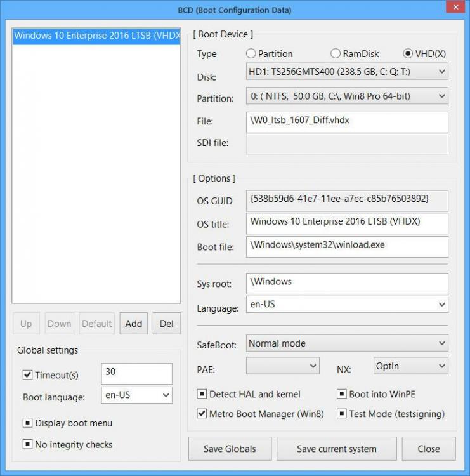Click Save current system button
The width and height of the screenshot is (470, 476).
pyautogui.click(x=336, y=449)
